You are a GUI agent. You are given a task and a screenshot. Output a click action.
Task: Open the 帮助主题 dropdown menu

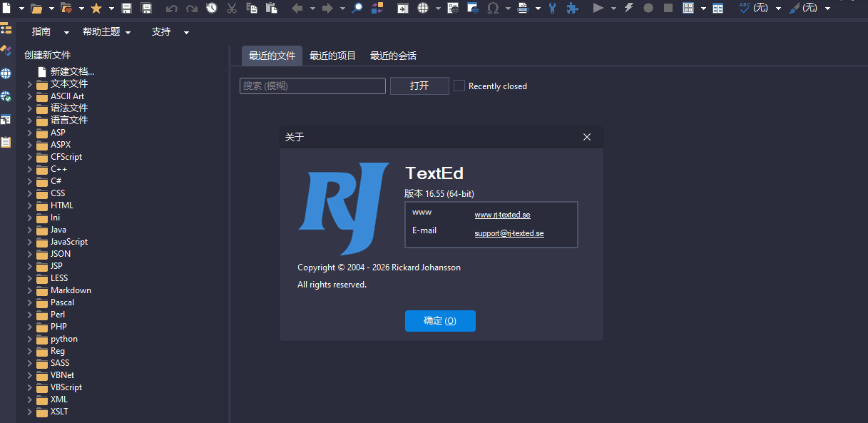coord(106,32)
